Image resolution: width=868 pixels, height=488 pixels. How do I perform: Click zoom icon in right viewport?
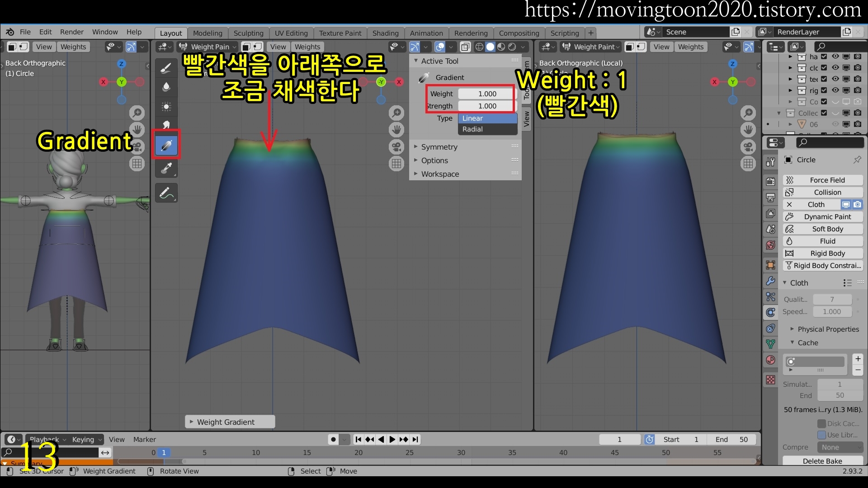point(748,113)
